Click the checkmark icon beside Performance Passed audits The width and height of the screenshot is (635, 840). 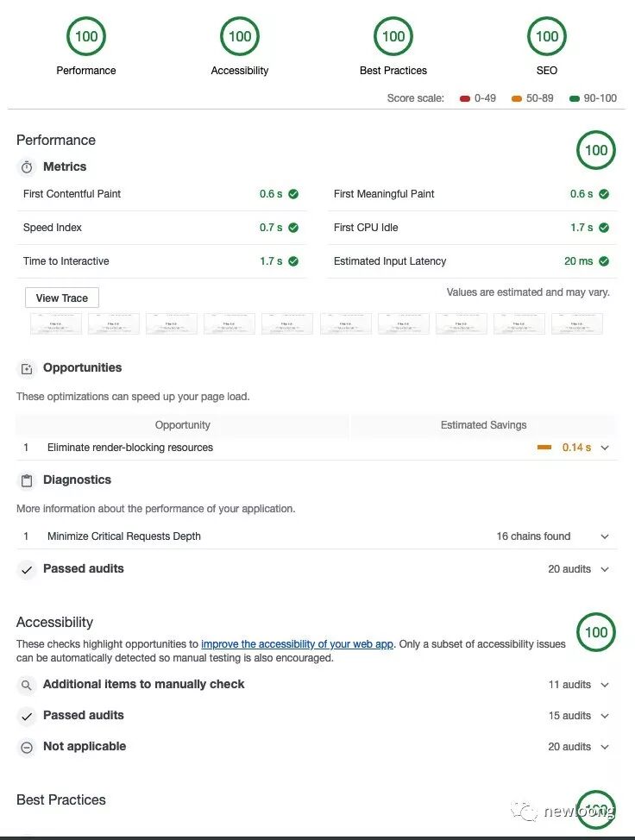tap(27, 570)
